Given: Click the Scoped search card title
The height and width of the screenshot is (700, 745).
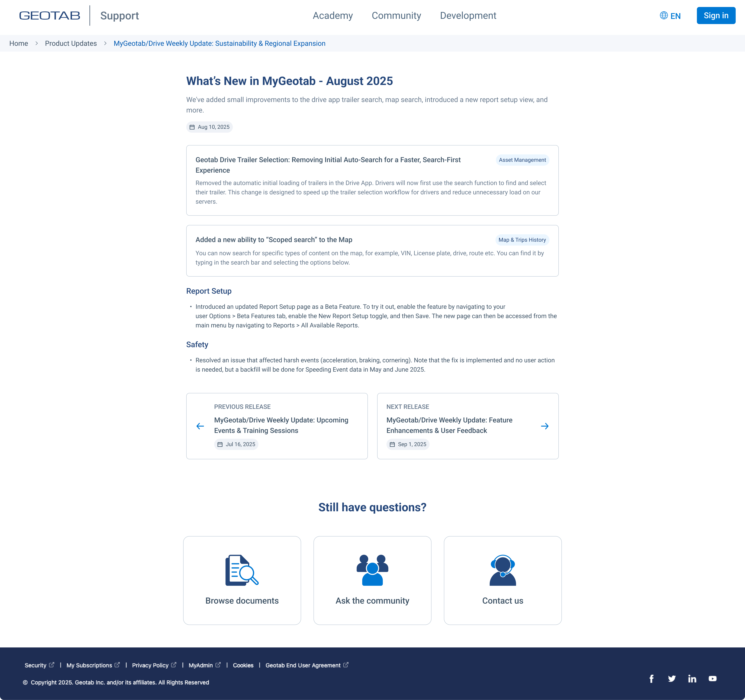Looking at the screenshot, I should click(274, 240).
